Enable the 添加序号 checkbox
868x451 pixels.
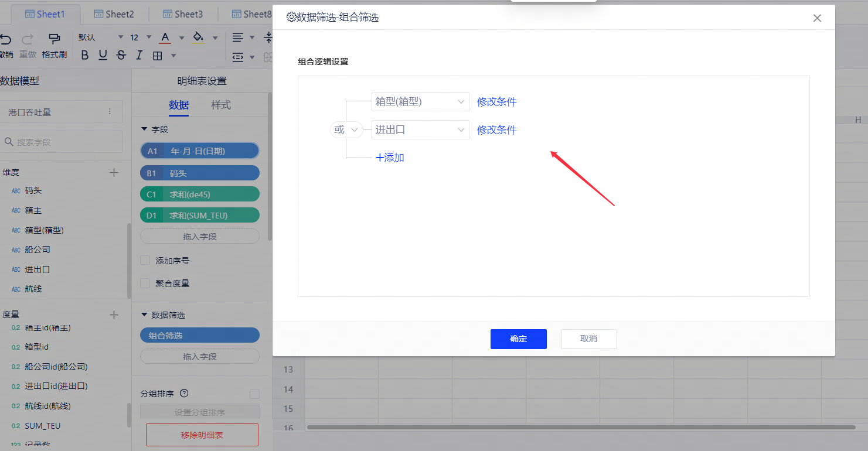tap(145, 260)
